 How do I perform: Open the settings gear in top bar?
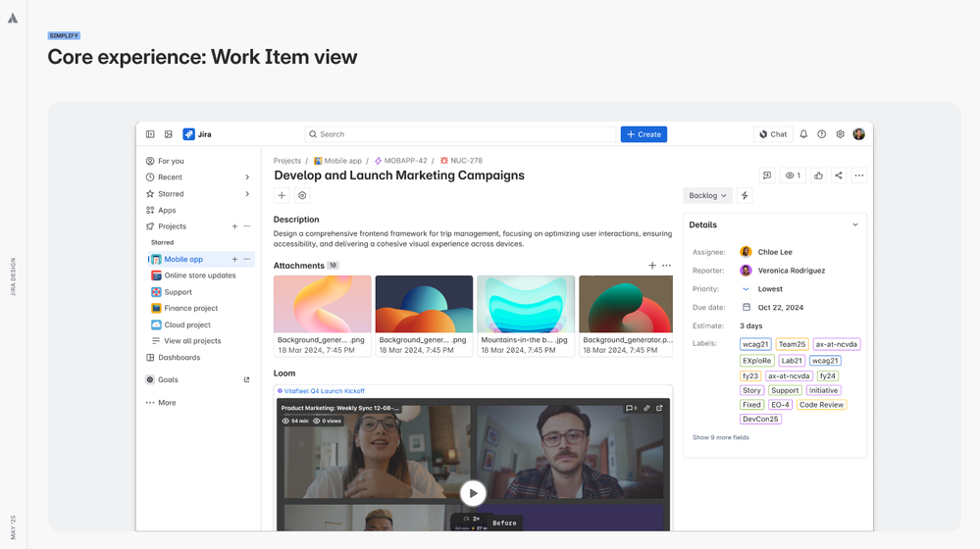coord(840,134)
